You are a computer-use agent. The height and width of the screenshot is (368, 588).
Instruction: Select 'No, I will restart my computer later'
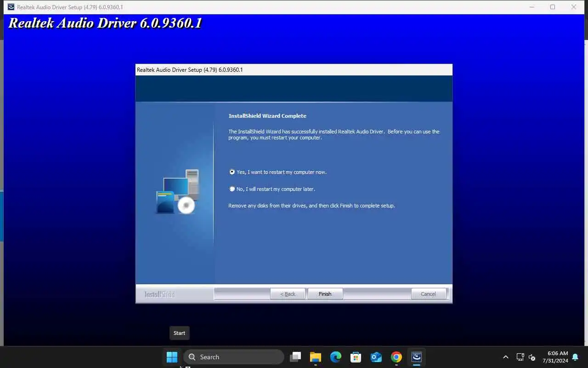point(272,189)
